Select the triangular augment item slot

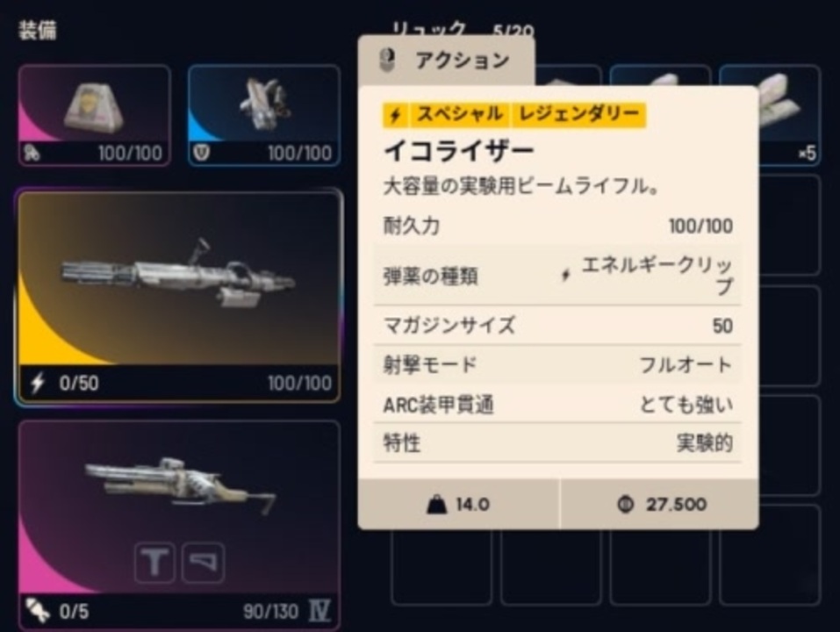pos(94,115)
